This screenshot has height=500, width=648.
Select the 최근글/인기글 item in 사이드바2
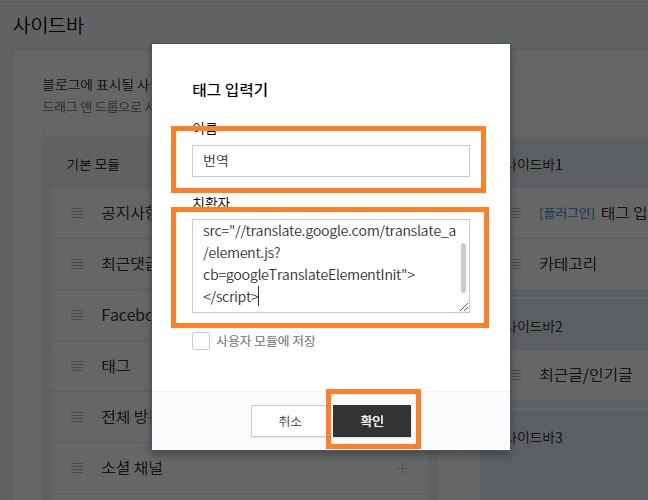coord(586,375)
